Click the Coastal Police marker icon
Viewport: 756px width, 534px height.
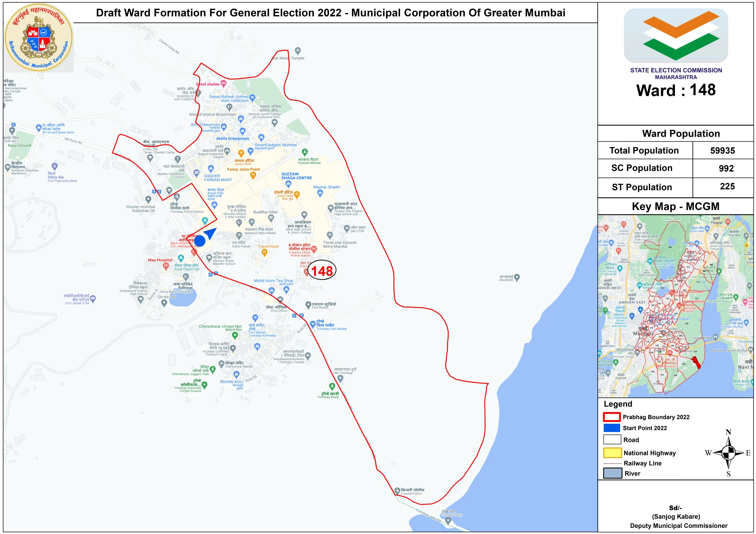(x=397, y=490)
